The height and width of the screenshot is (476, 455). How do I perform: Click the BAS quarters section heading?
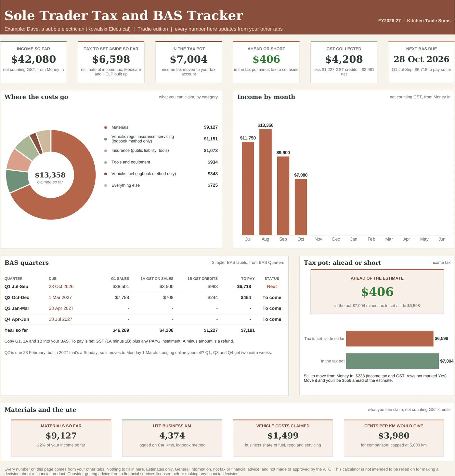[27, 263]
